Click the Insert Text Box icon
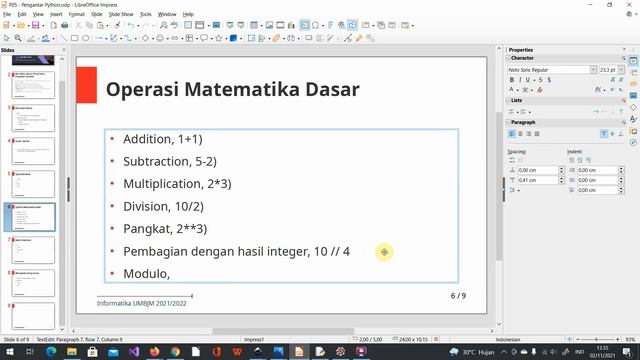 pyautogui.click(x=304, y=25)
